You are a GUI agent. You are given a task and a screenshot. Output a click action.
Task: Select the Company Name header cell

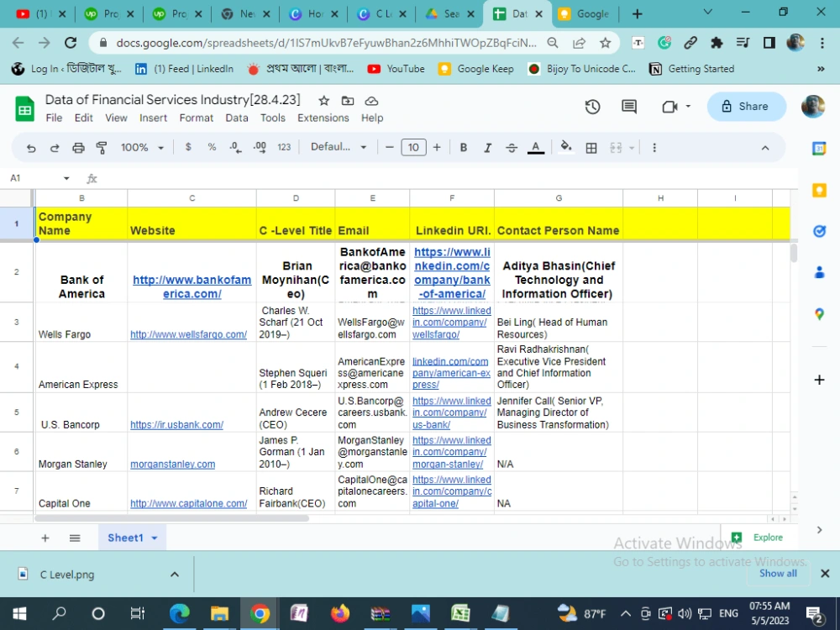(x=81, y=223)
